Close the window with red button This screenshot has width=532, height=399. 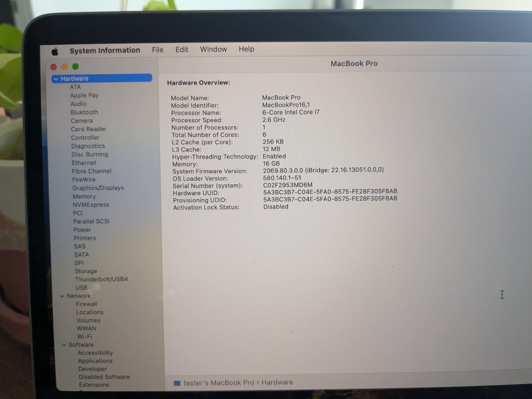[x=54, y=67]
